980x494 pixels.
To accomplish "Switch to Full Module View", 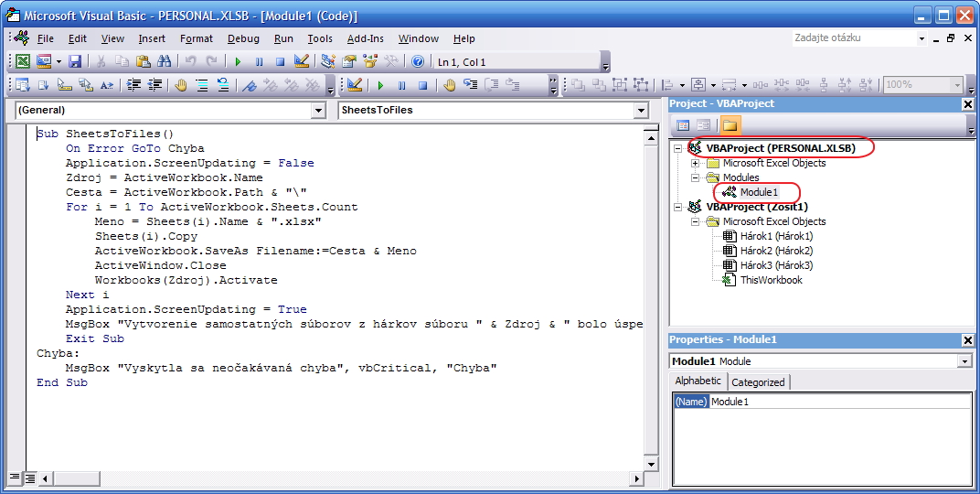I will click(x=29, y=479).
